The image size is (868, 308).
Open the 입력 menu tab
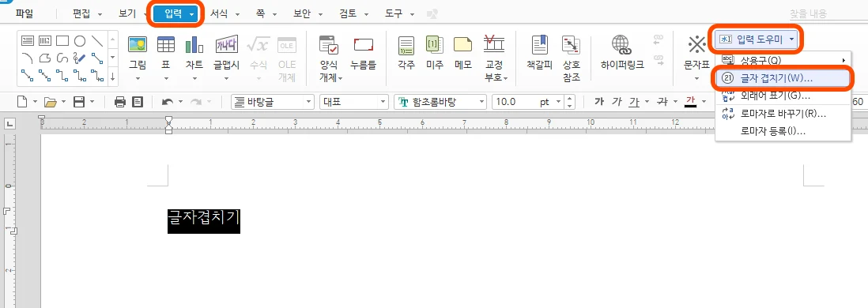point(176,14)
